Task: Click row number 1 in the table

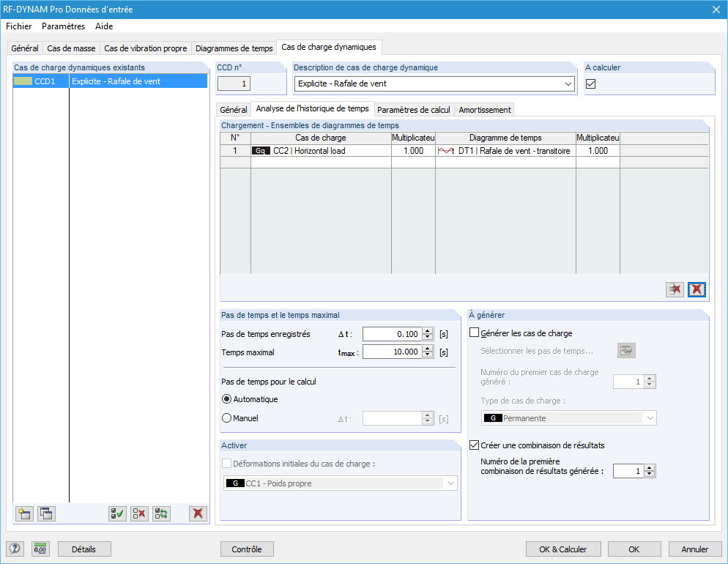Action: tap(235, 151)
